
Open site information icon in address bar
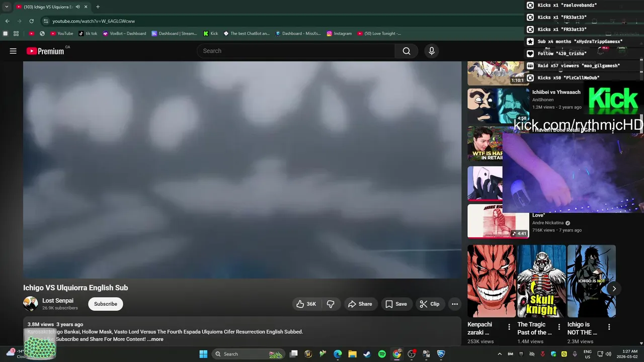pos(46,21)
